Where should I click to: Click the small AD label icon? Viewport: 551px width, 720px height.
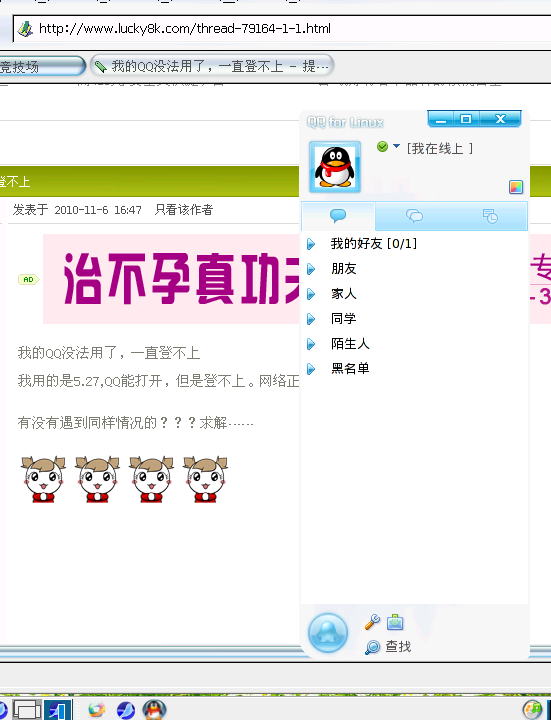tap(28, 279)
